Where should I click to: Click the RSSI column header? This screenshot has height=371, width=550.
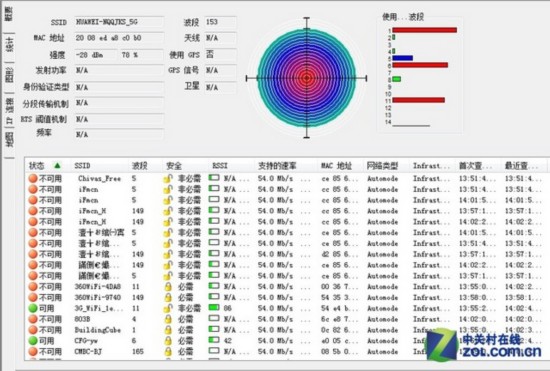pos(220,166)
